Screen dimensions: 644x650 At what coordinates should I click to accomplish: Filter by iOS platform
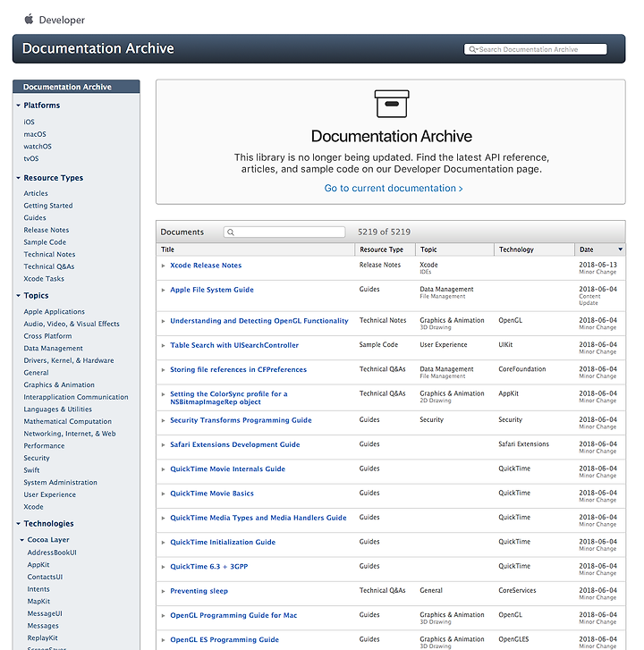pos(29,122)
